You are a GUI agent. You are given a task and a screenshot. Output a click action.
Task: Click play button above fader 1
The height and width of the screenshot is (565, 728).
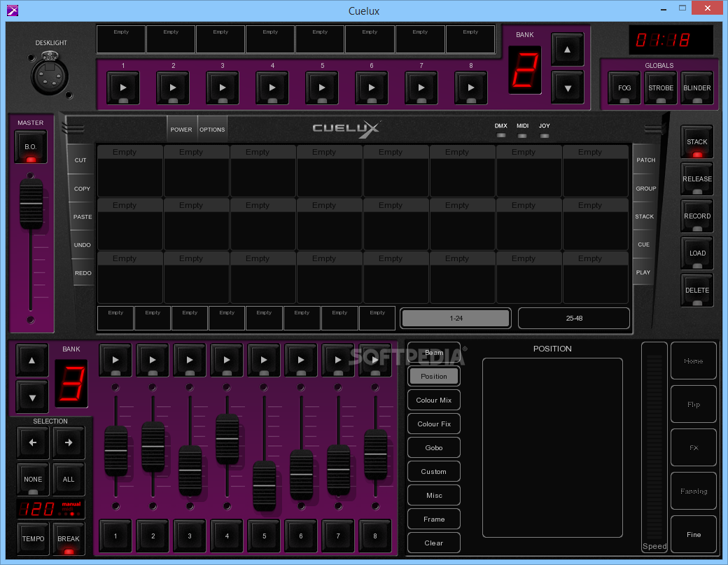click(115, 361)
